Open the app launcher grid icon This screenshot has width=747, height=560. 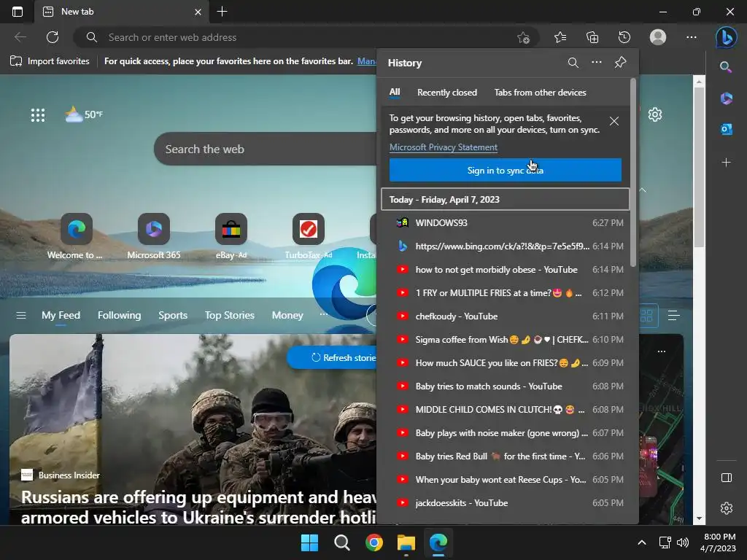pyautogui.click(x=38, y=114)
